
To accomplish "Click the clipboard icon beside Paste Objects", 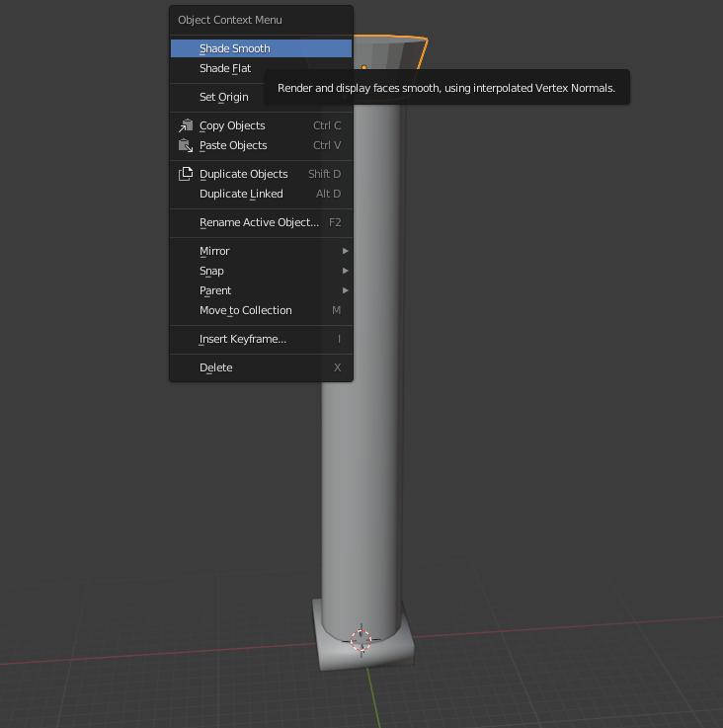I will tap(186, 145).
